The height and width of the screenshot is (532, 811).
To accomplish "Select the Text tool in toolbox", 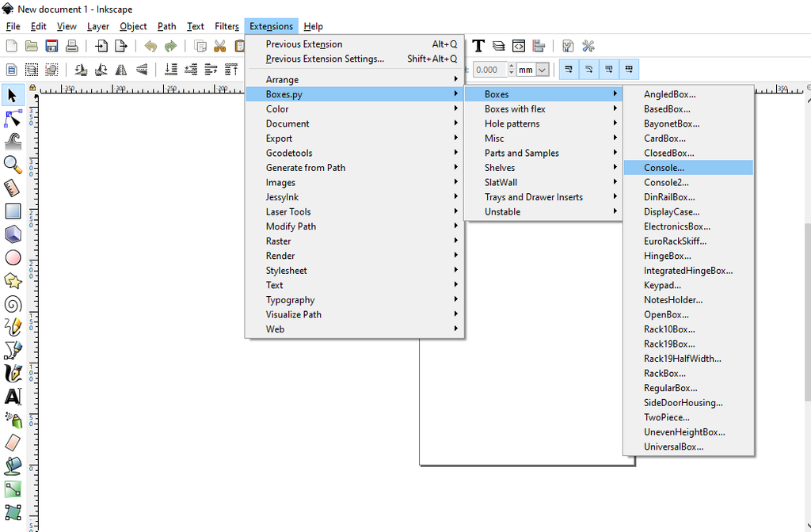I will (x=13, y=397).
